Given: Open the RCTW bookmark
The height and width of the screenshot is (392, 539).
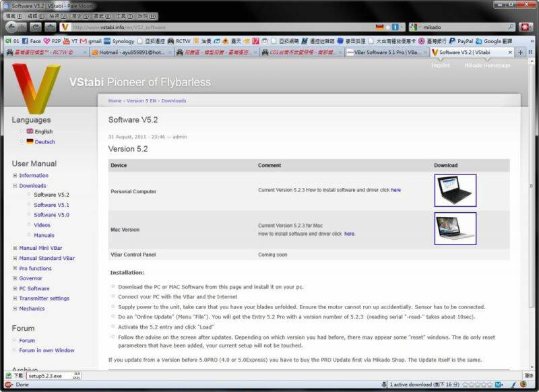Looking at the screenshot, I should point(179,41).
